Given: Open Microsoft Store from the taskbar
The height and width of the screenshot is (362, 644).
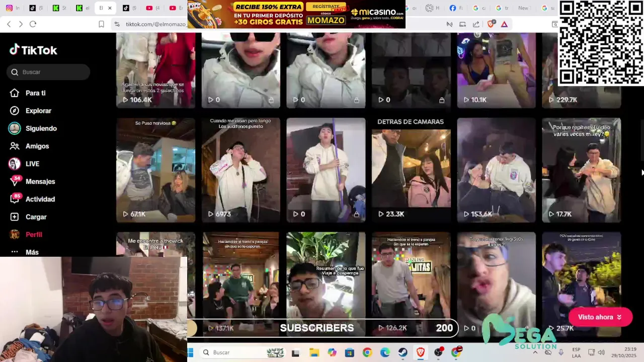Looking at the screenshot, I should pyautogui.click(x=349, y=352).
